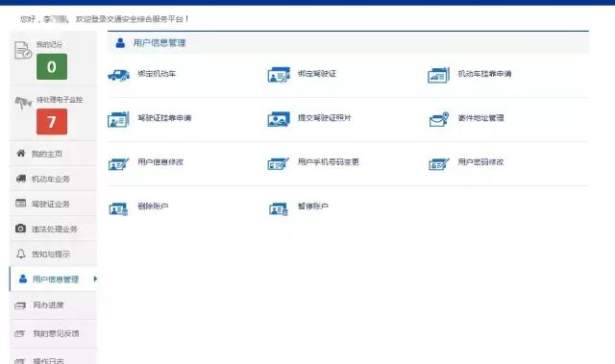Click the 我的记分 label
Viewport: 615px width, 364px height.
tap(49, 44)
